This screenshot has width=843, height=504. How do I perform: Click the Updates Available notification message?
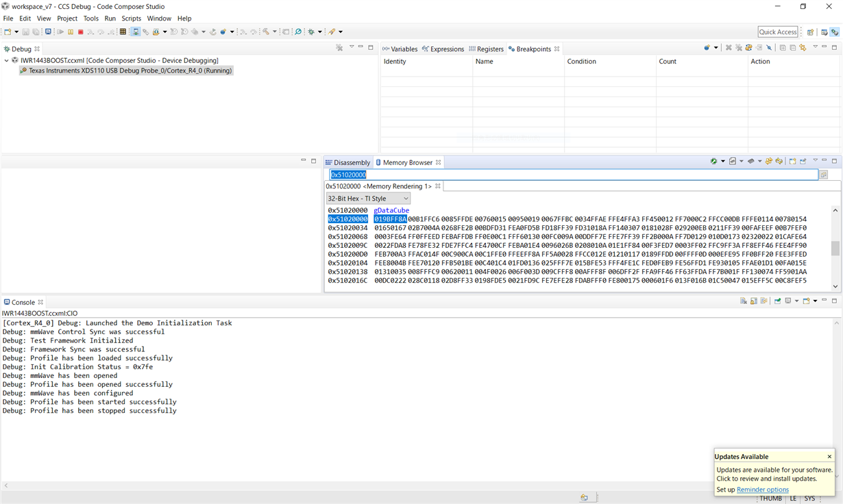point(774,474)
